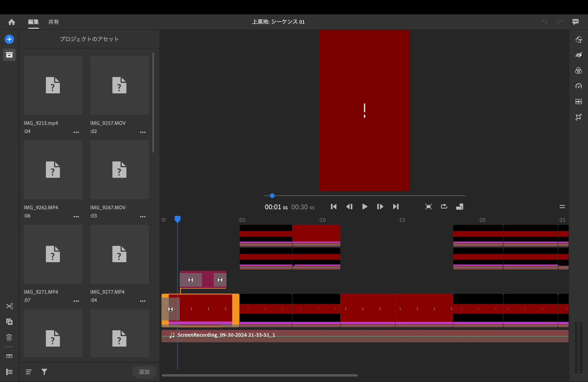This screenshot has height=382, width=588.
Task: Open the color adjustment tool icon
Action: point(578,71)
